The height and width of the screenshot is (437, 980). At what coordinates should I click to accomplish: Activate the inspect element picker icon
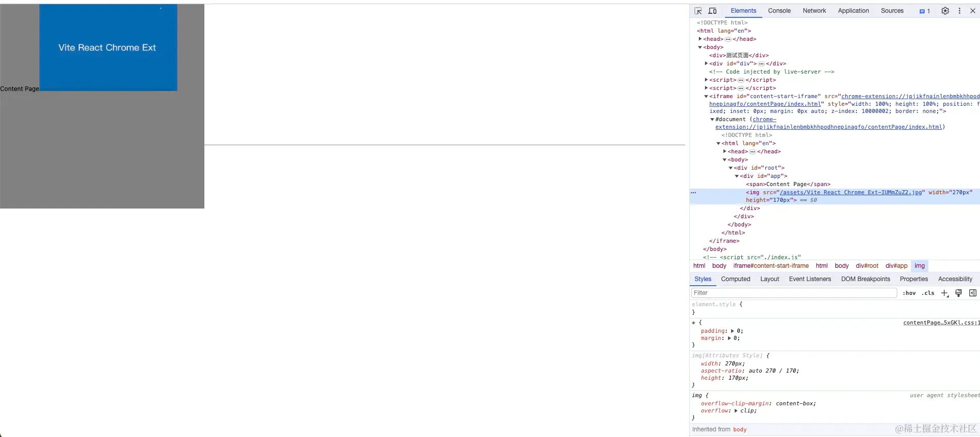pyautogui.click(x=698, y=11)
